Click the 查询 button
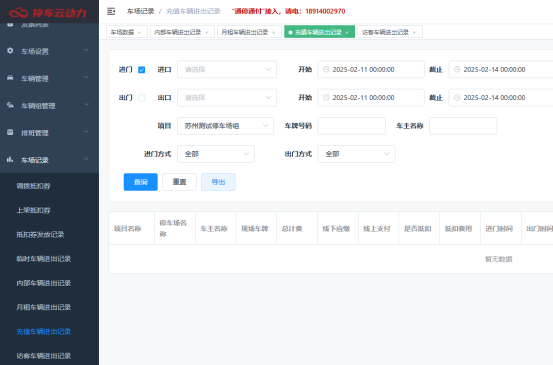553x365 pixels. [x=141, y=182]
